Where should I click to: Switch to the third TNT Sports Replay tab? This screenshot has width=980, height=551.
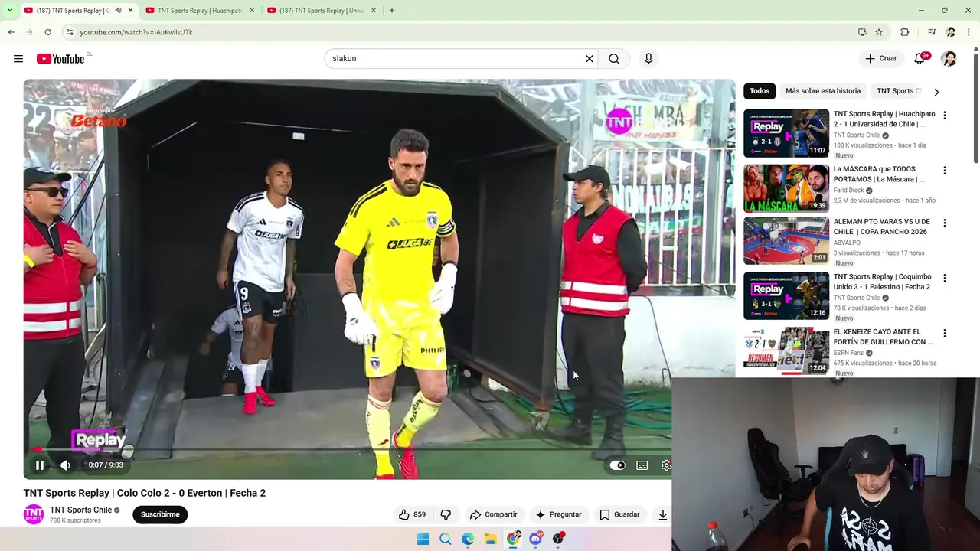coord(321,11)
